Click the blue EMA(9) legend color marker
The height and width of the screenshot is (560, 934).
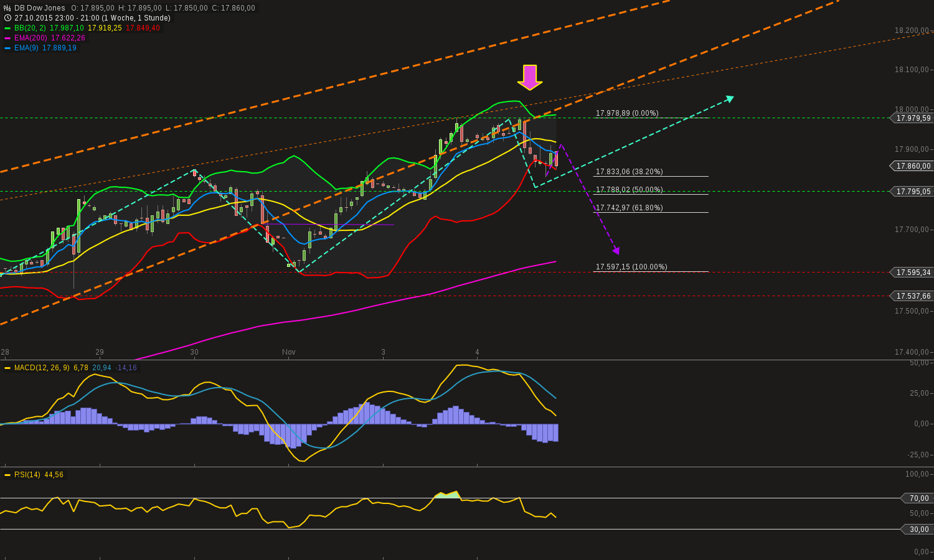point(7,48)
